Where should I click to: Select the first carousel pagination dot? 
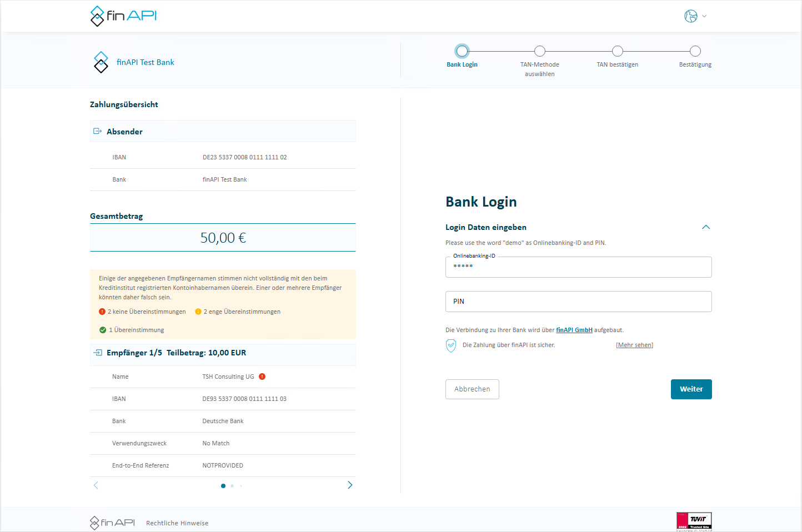[223, 486]
